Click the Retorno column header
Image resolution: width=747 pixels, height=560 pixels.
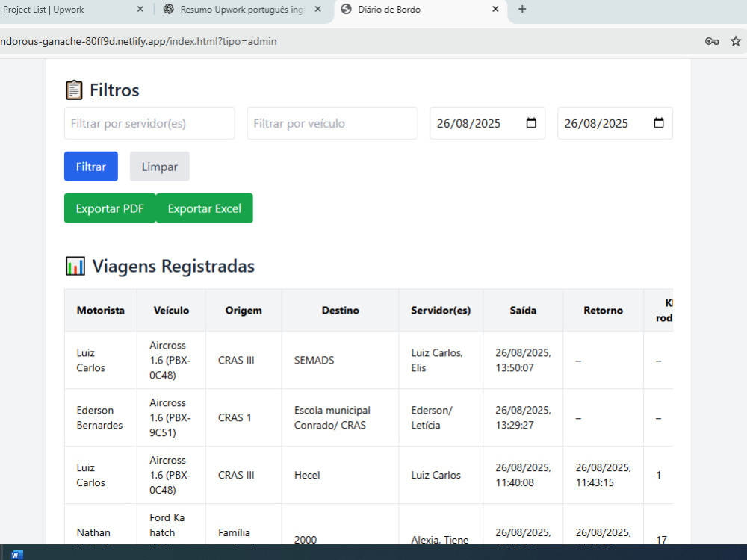[x=603, y=311]
